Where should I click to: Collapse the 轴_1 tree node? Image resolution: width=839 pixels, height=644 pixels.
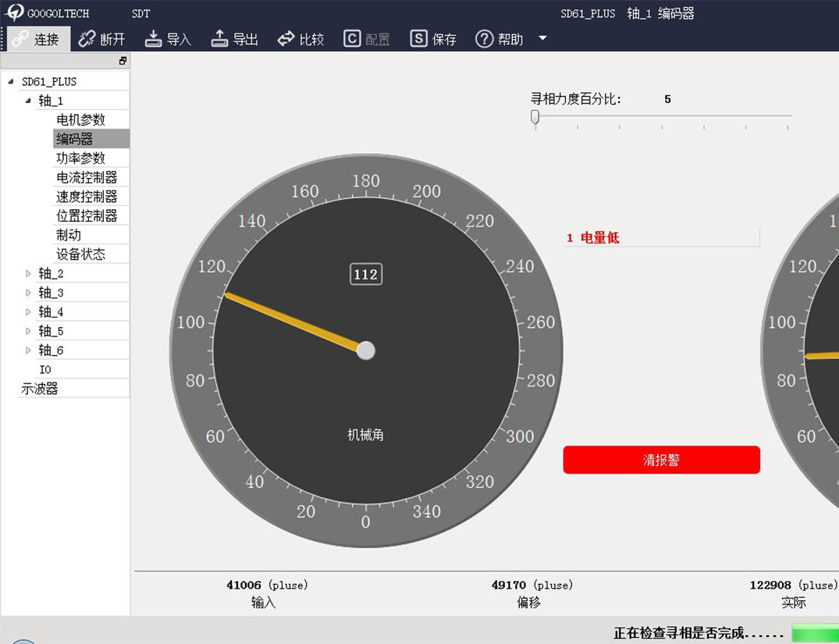[29, 100]
